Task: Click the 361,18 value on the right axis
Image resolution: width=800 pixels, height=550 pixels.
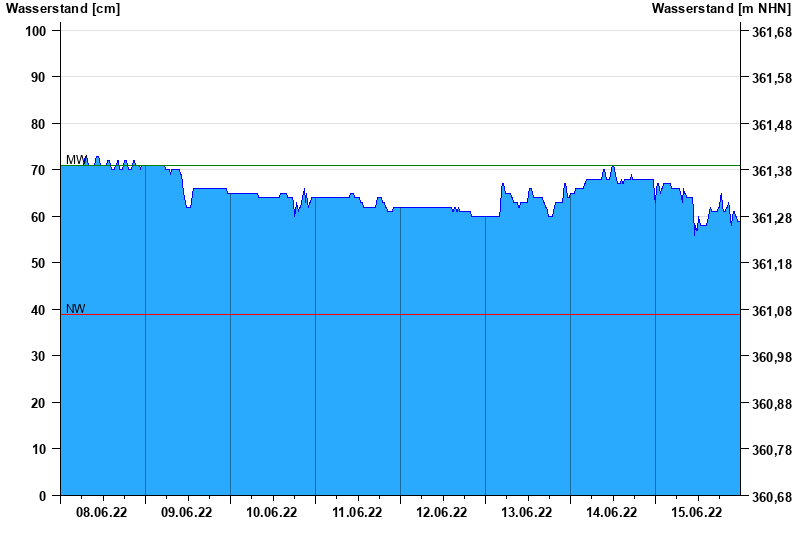Action: [772, 264]
